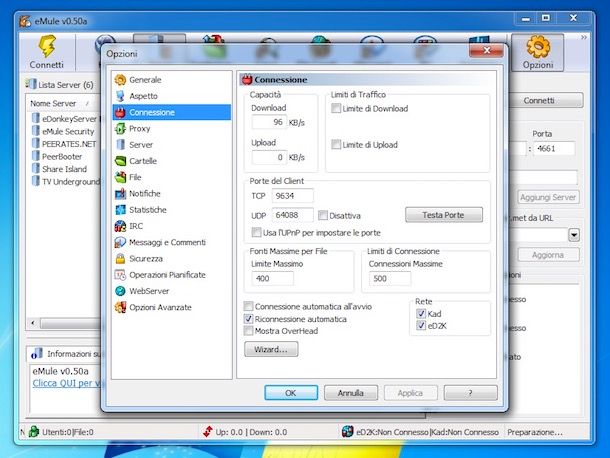Open Sicurezza padlock icon
Screen dimensions: 610x458
(x=120, y=258)
